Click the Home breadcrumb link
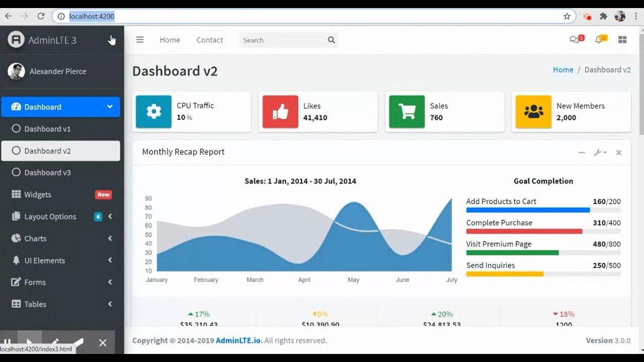 point(563,70)
